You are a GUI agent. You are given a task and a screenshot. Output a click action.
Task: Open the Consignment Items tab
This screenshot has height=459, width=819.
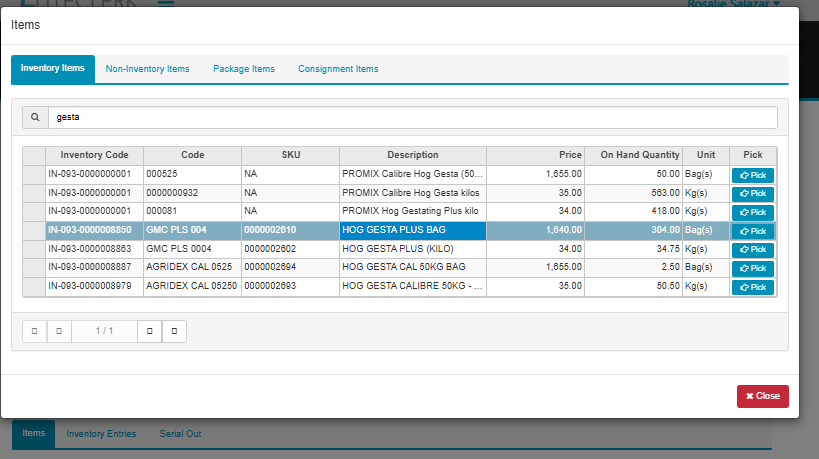338,69
